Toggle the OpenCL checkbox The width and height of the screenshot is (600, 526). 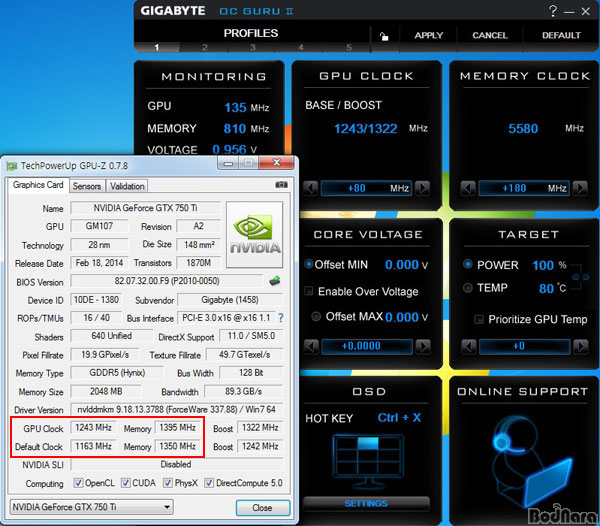click(78, 483)
